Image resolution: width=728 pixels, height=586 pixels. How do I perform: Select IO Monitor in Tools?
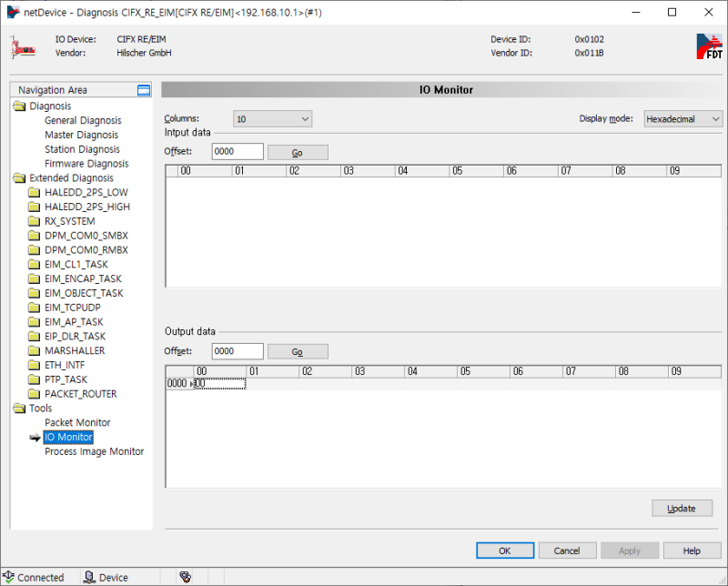tap(68, 438)
